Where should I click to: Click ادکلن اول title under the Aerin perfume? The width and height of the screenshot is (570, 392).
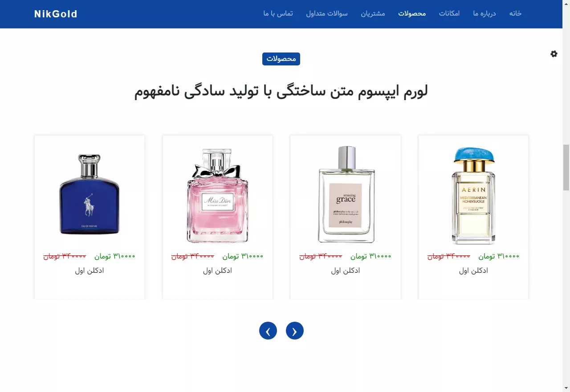coord(473,271)
